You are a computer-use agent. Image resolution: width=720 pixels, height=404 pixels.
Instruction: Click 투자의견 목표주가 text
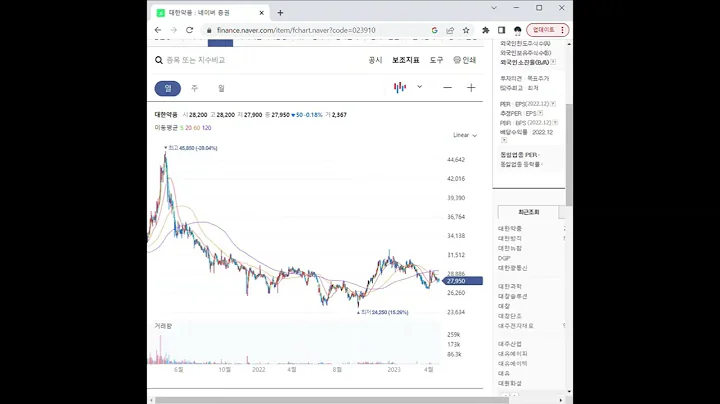(x=524, y=79)
